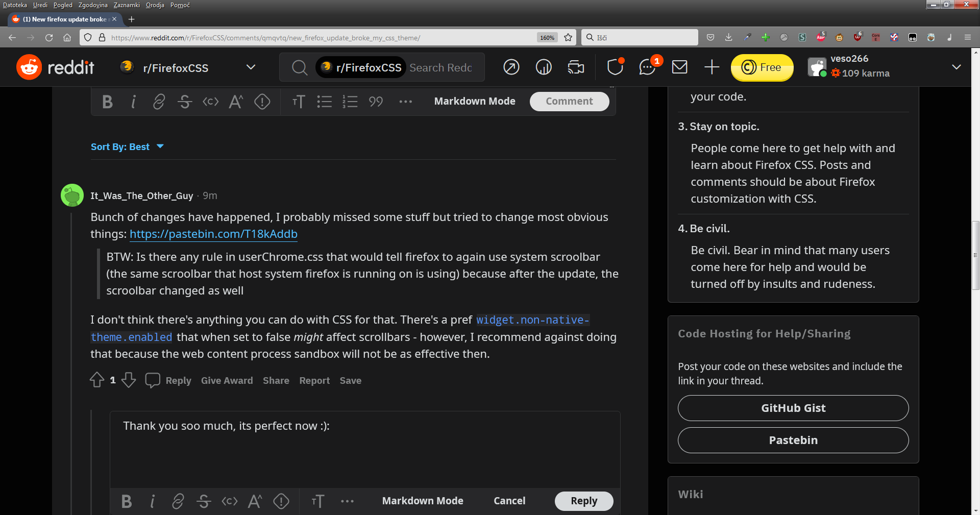
Task: Open Reddit chat messages
Action: click(x=647, y=67)
